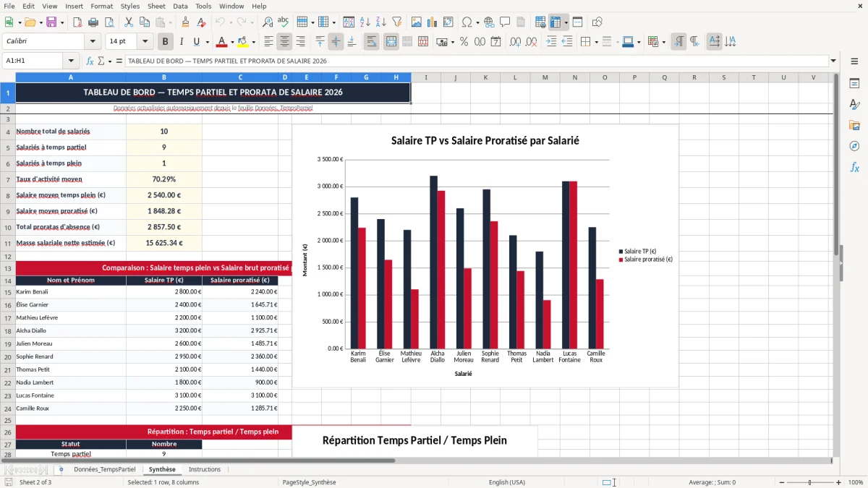Click the red font color swatch
Screen dimensions: 868x488
(x=221, y=42)
